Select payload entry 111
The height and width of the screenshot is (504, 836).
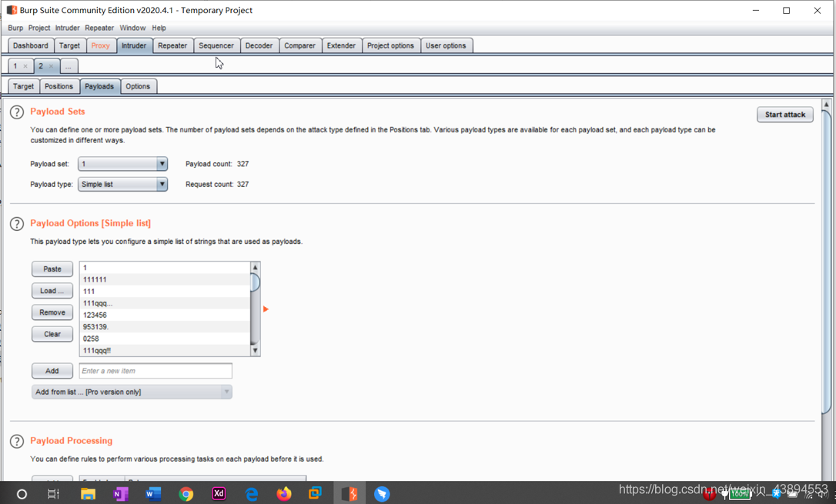pos(165,292)
